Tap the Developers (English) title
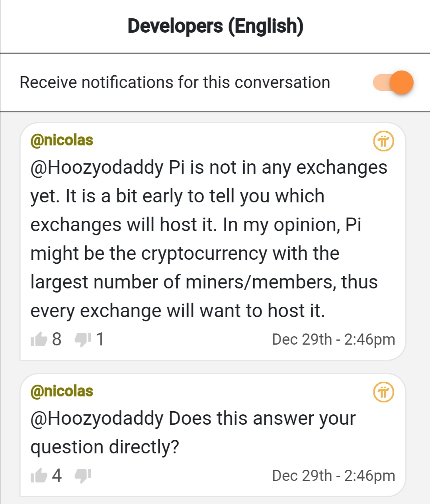 click(215, 26)
